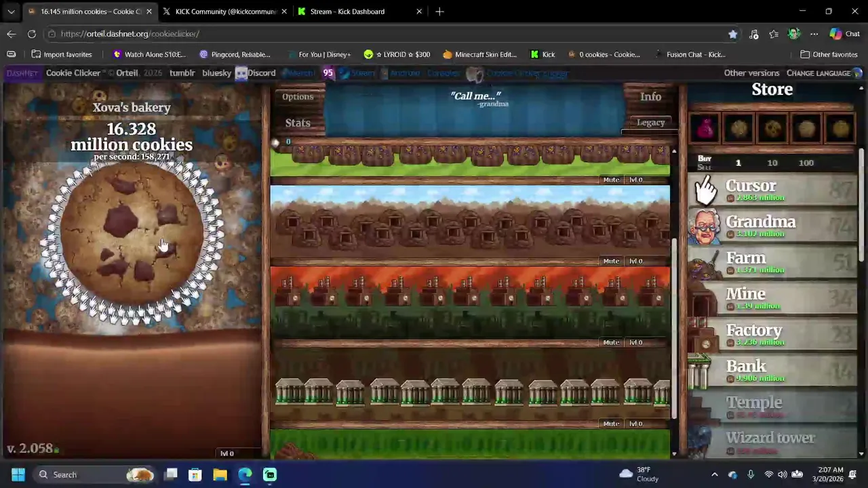
Task: Switch the store to Buy mode
Action: (x=705, y=159)
